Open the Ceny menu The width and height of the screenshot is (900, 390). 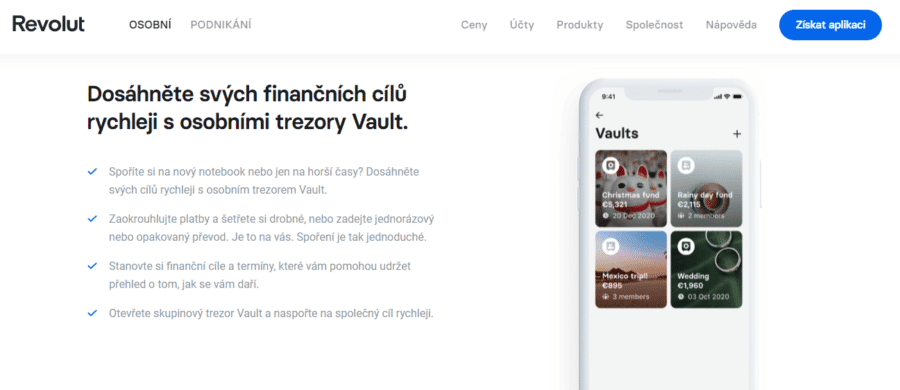point(474,25)
